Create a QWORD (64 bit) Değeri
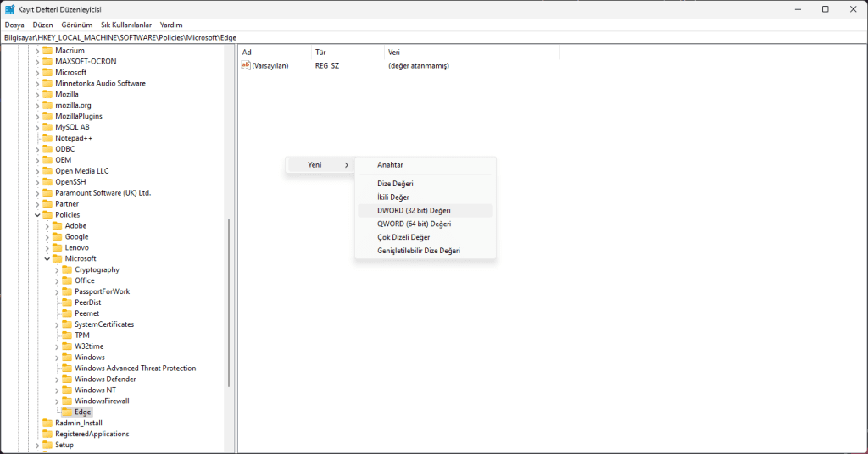868x454 pixels. point(426,224)
